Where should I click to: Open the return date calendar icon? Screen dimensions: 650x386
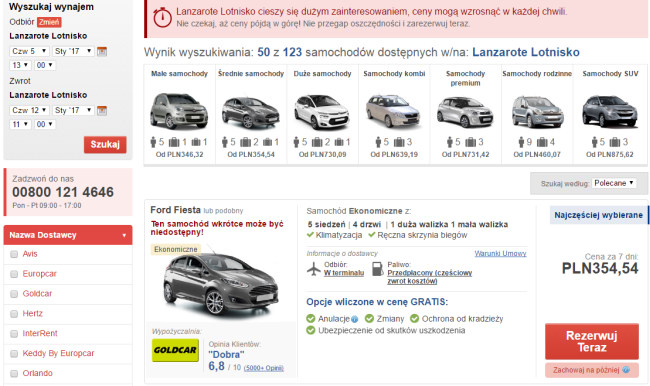(102, 111)
